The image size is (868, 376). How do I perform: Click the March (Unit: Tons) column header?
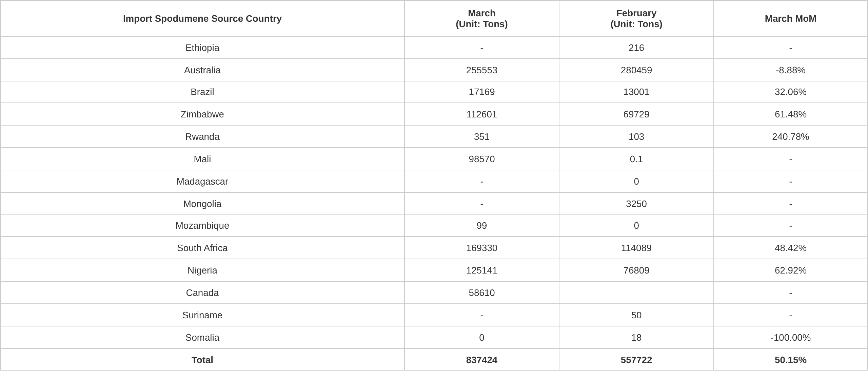click(x=481, y=19)
